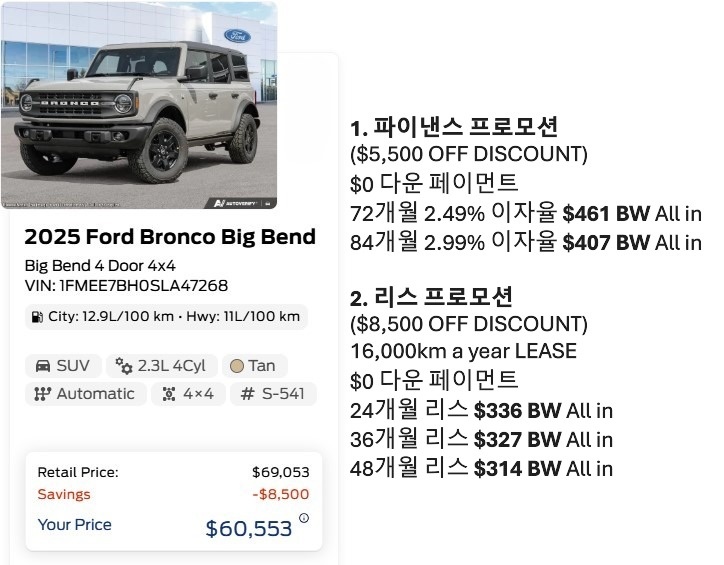Click the hash icon beside stock S-541
Viewport: 724px width, 565px height.
coord(248,394)
